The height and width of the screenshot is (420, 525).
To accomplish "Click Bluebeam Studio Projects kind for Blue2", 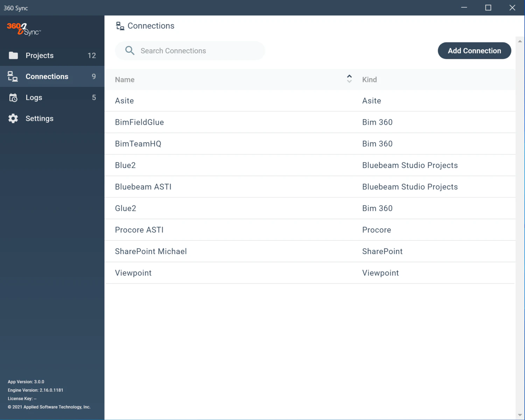I will click(410, 165).
